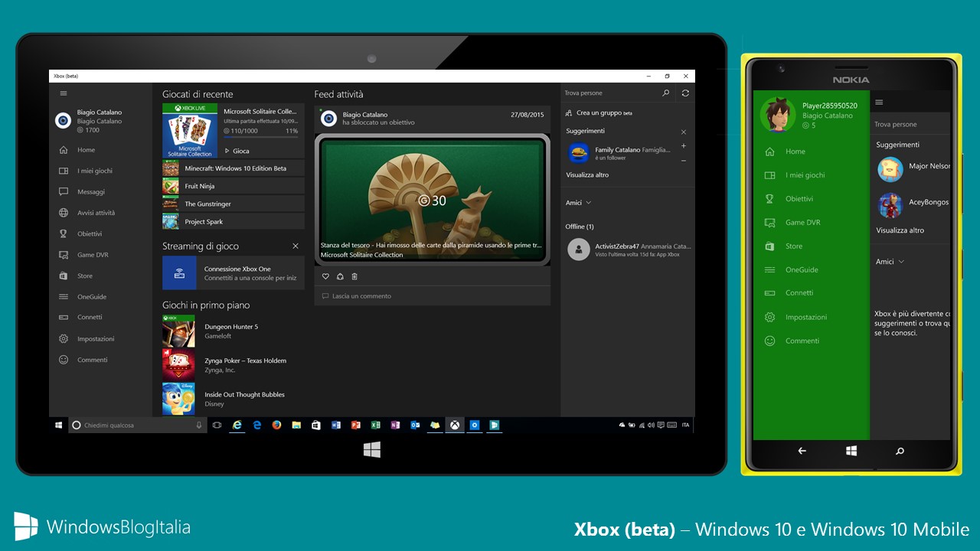Select Project Spark in recent games

[234, 222]
